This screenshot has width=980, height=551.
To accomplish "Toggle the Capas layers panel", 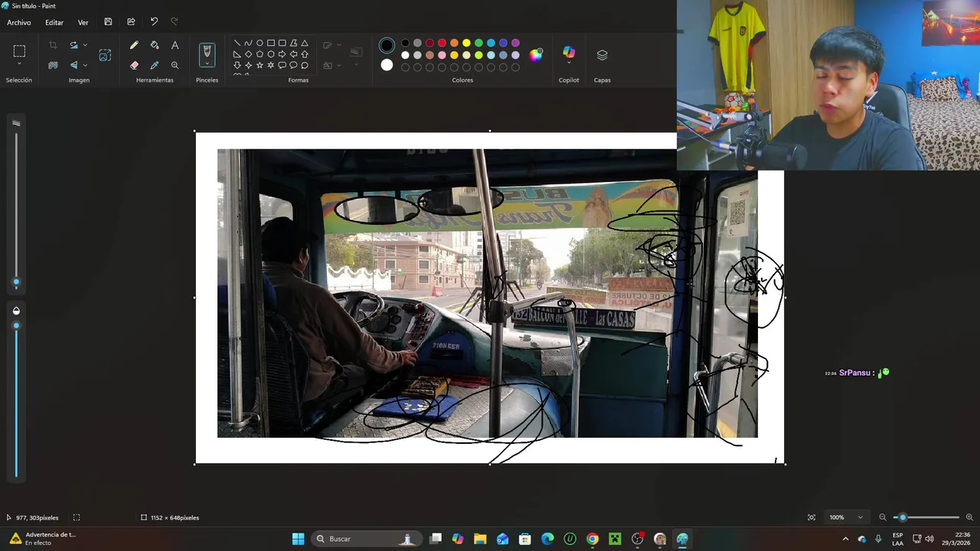I will 602,55.
